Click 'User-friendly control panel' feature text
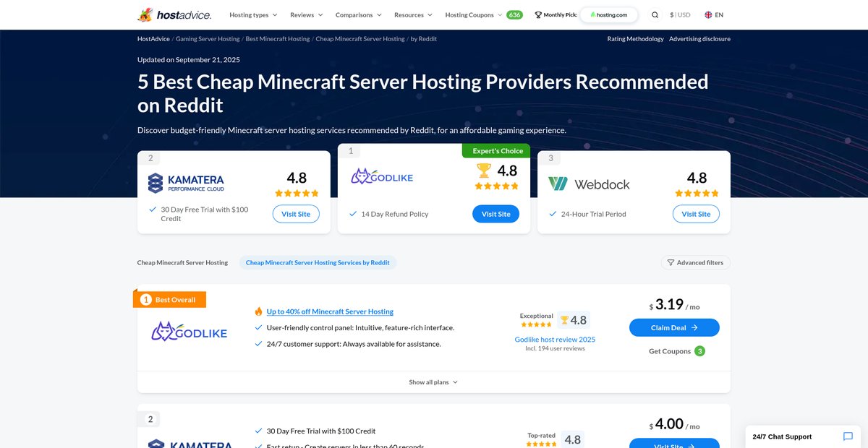 pos(360,328)
